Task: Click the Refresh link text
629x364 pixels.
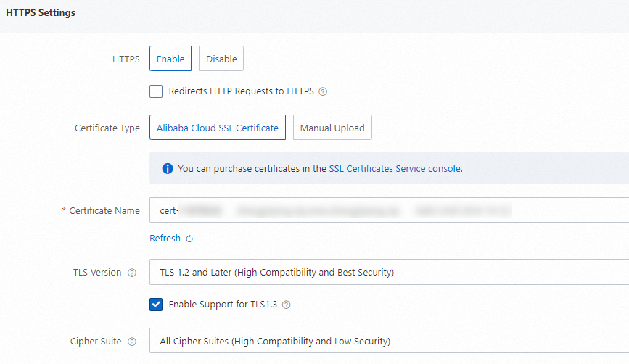Action: (165, 239)
